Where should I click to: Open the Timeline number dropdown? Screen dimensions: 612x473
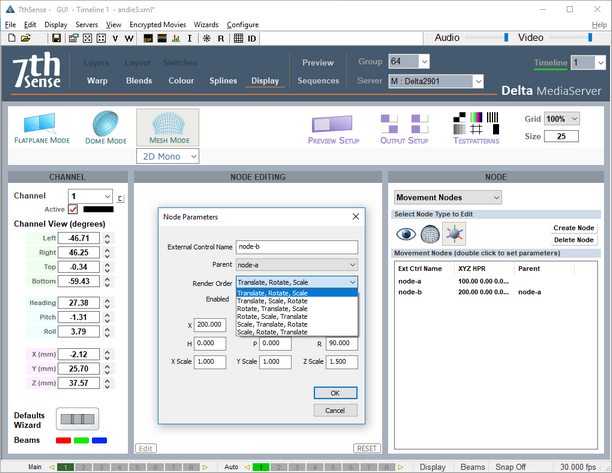point(600,62)
